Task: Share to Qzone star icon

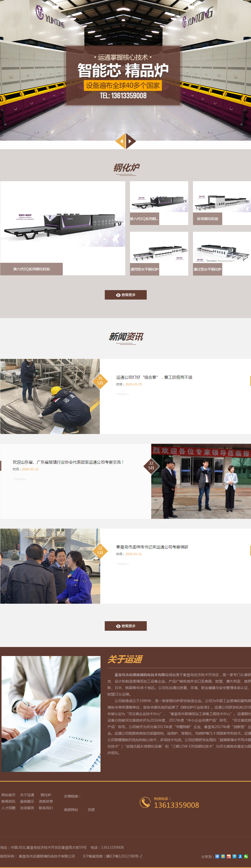Action: click(x=223, y=856)
